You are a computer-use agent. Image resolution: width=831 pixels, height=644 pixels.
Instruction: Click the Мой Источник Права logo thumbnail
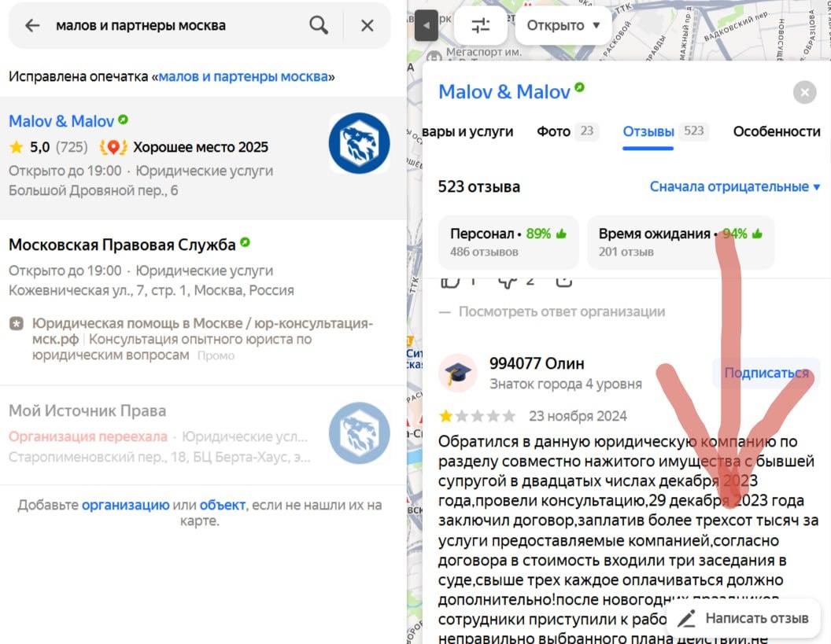click(x=359, y=433)
